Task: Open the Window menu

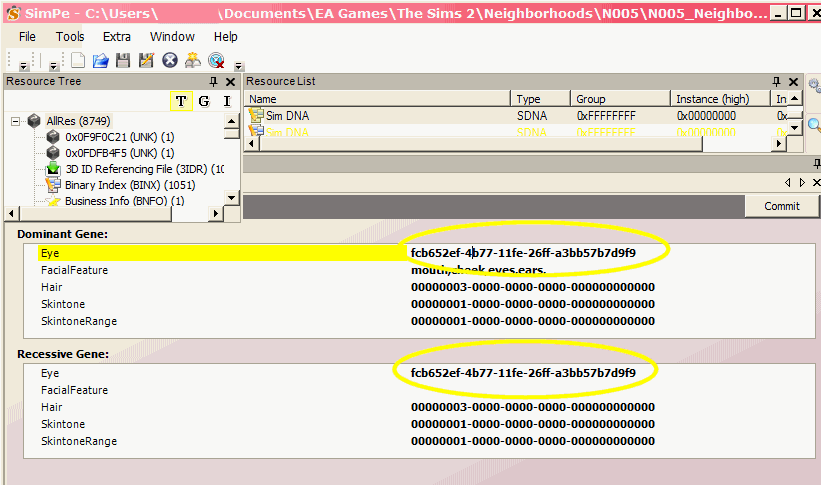Action: tap(172, 37)
